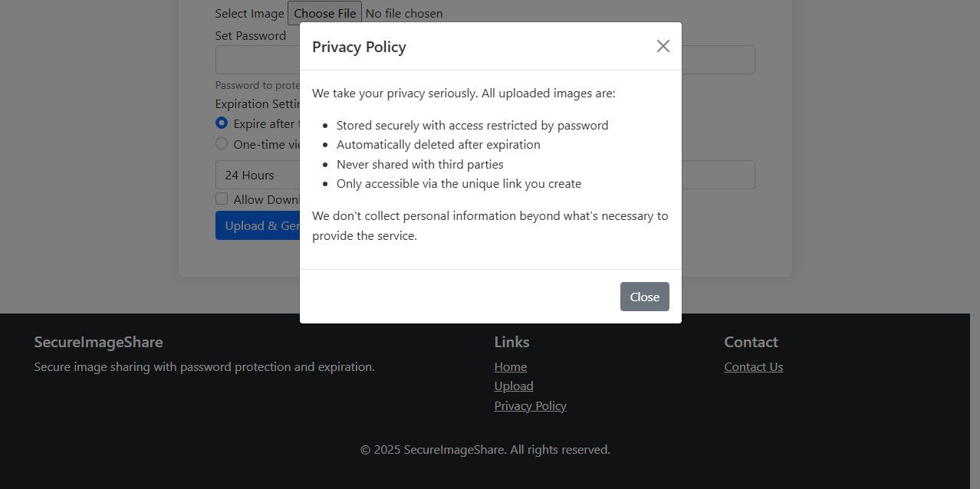Open the 24 Hours expiration dropdown
The width and height of the screenshot is (980, 489).
257,175
